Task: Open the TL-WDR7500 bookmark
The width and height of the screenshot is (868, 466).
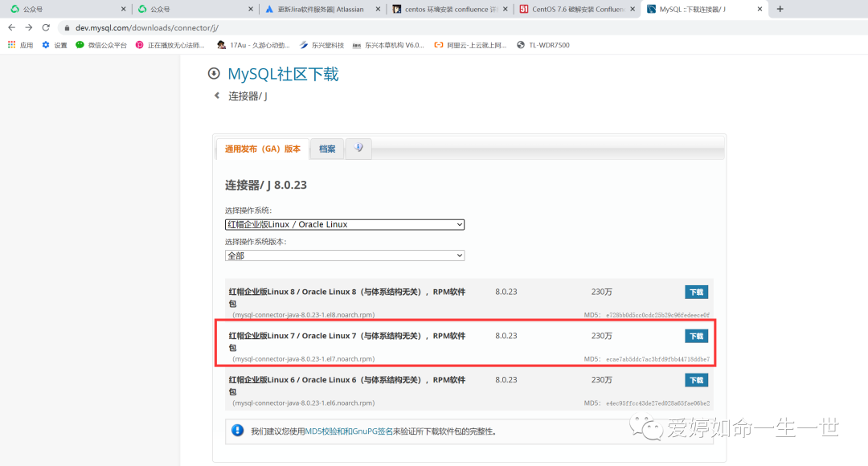Action: (x=543, y=45)
